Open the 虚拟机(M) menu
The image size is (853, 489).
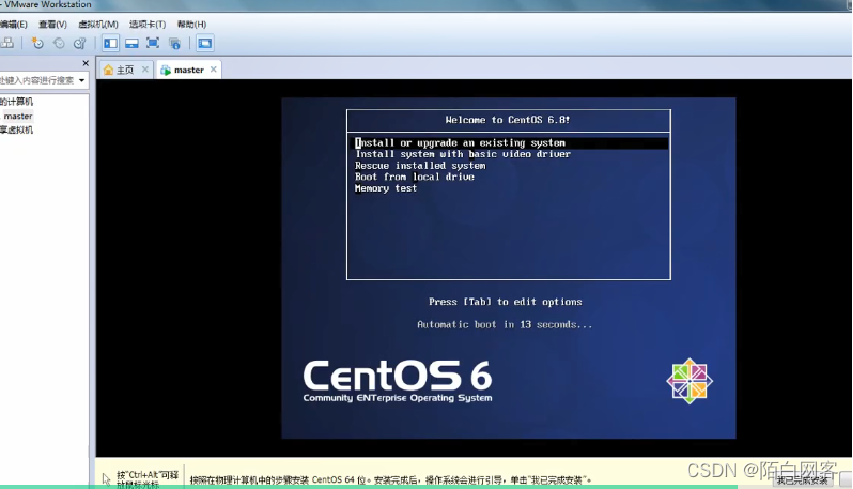(x=98, y=24)
